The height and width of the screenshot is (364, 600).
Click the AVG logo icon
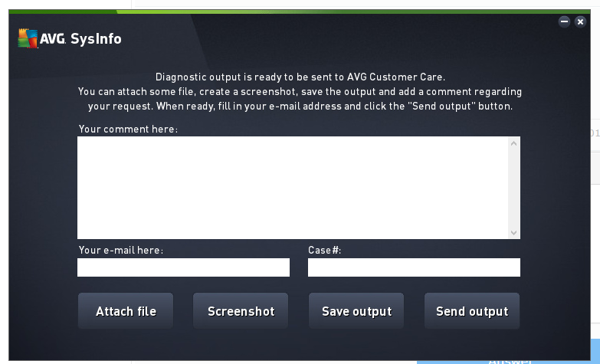(x=28, y=38)
